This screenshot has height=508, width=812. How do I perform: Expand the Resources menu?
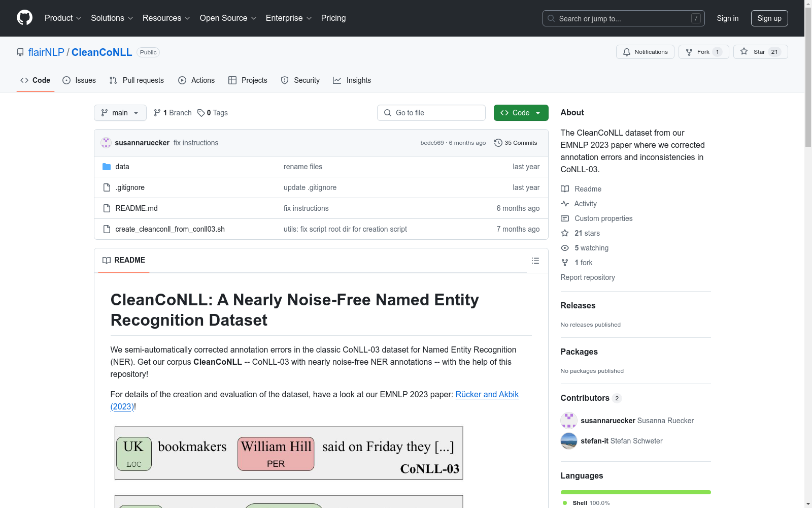[166, 18]
